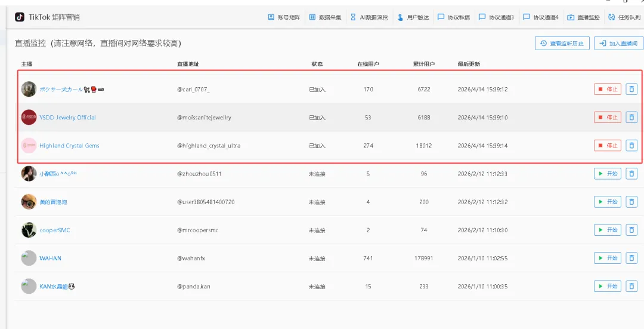Click the 在线用户 column header
Screen dimensions: 644x329
click(x=368, y=64)
